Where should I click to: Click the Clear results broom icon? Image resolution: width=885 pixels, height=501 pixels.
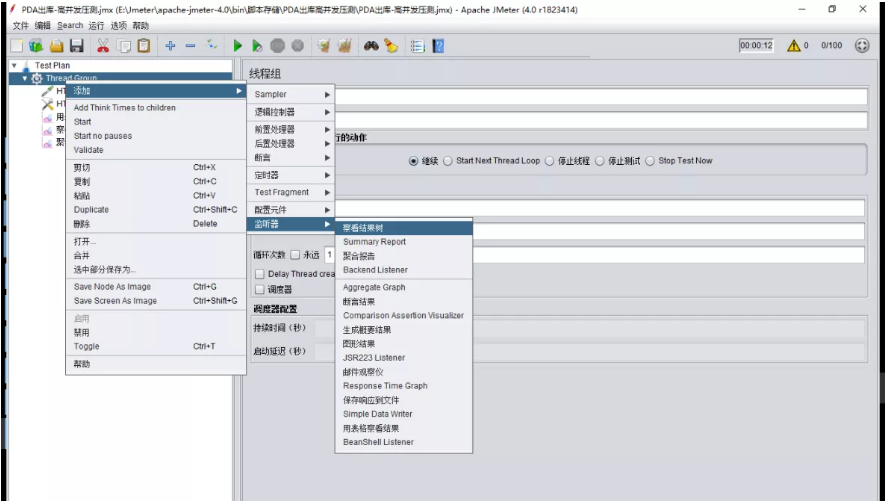pyautogui.click(x=323, y=46)
